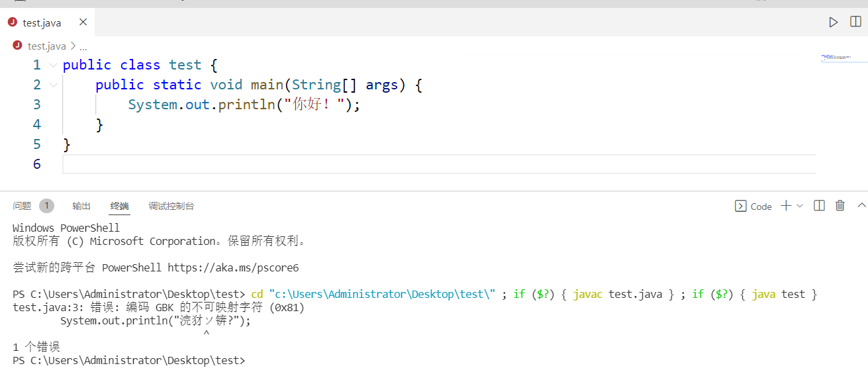Click the breadcrumb ellipsis after test.java
This screenshot has height=378, width=868.
pos(83,46)
